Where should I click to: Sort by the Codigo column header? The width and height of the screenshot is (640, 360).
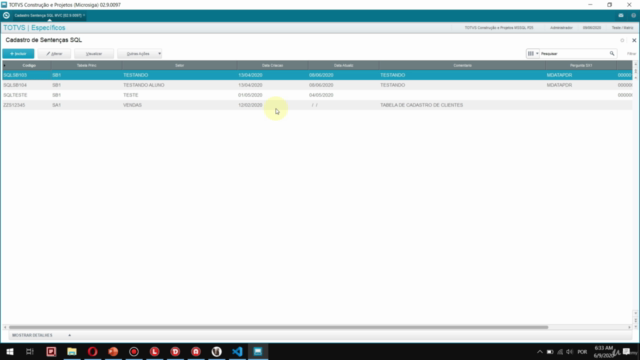pyautogui.click(x=29, y=65)
